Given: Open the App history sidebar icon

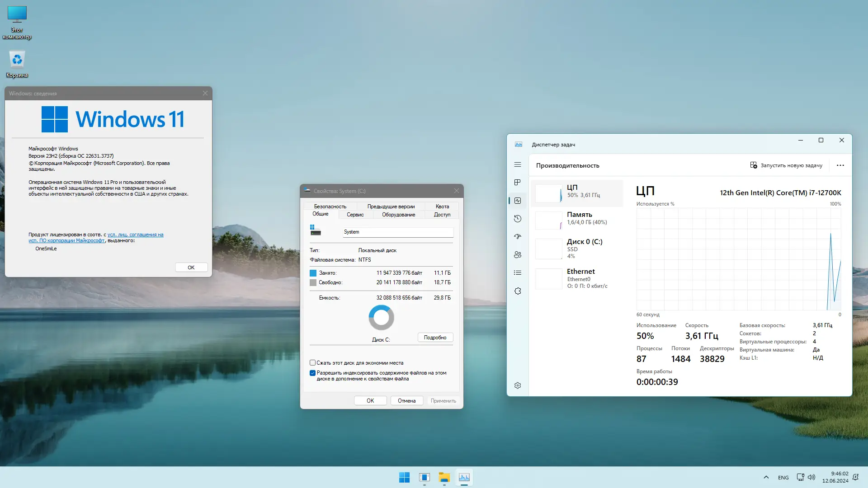Looking at the screenshot, I should (x=518, y=219).
